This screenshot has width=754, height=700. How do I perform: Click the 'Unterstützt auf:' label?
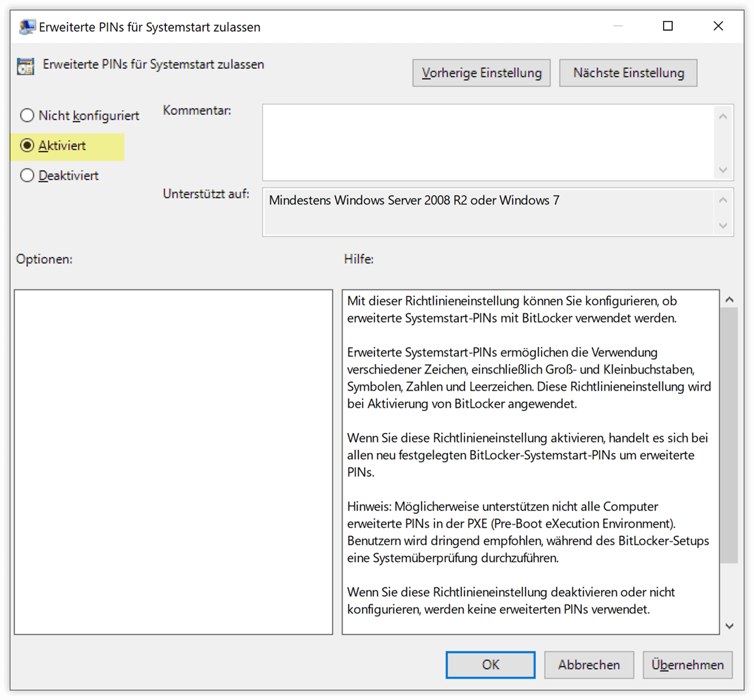point(206,194)
